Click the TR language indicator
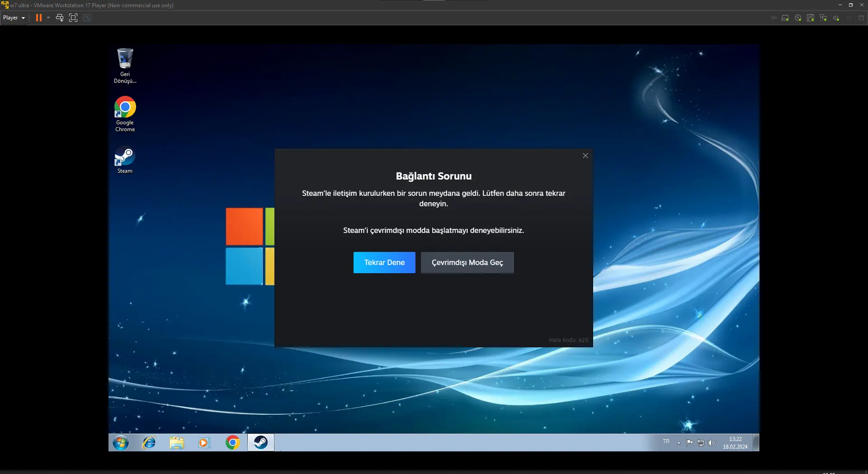The image size is (868, 474). [666, 441]
